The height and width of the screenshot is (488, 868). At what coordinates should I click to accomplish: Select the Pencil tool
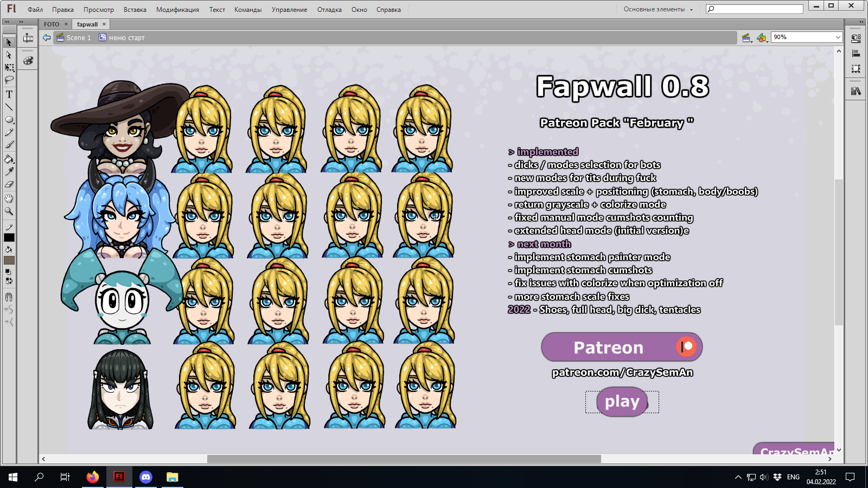9,132
